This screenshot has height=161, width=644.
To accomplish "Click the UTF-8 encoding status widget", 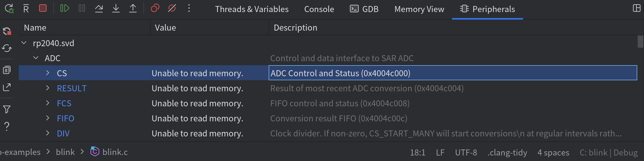I will coord(466,152).
